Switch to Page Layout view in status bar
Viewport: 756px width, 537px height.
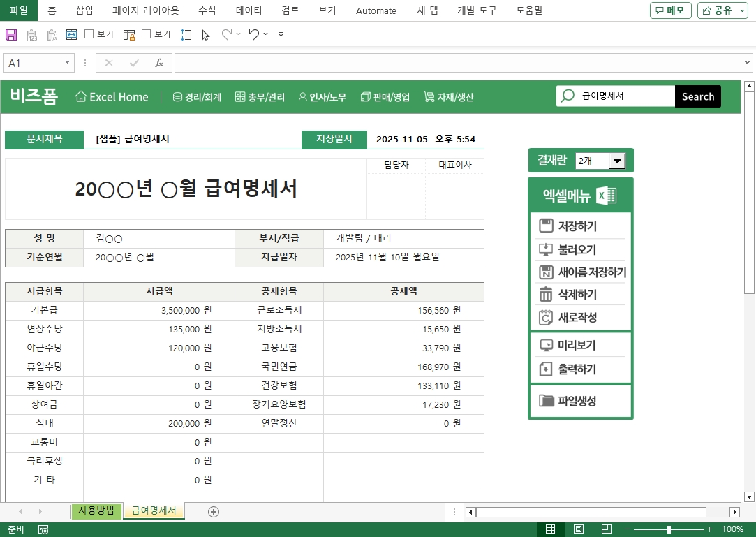point(579,529)
